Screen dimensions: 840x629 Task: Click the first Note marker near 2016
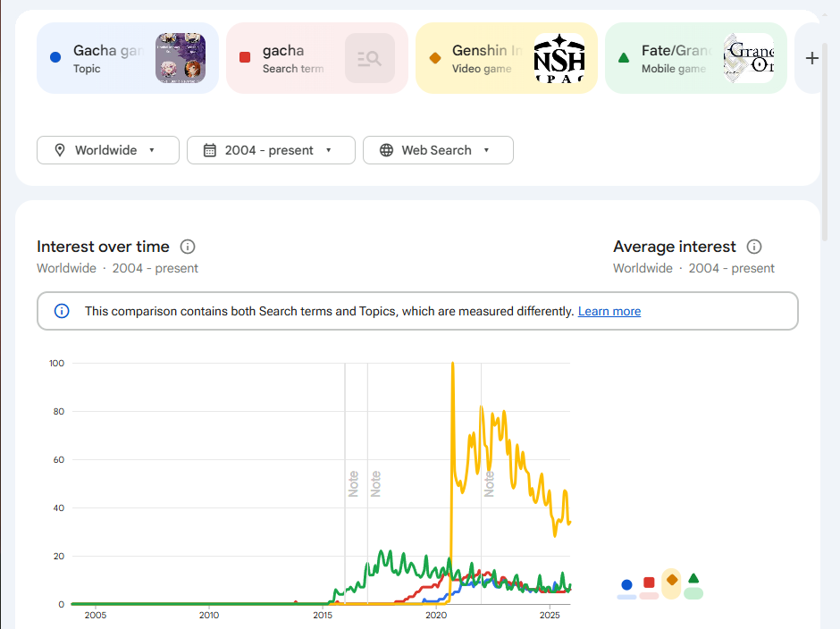pos(353,483)
